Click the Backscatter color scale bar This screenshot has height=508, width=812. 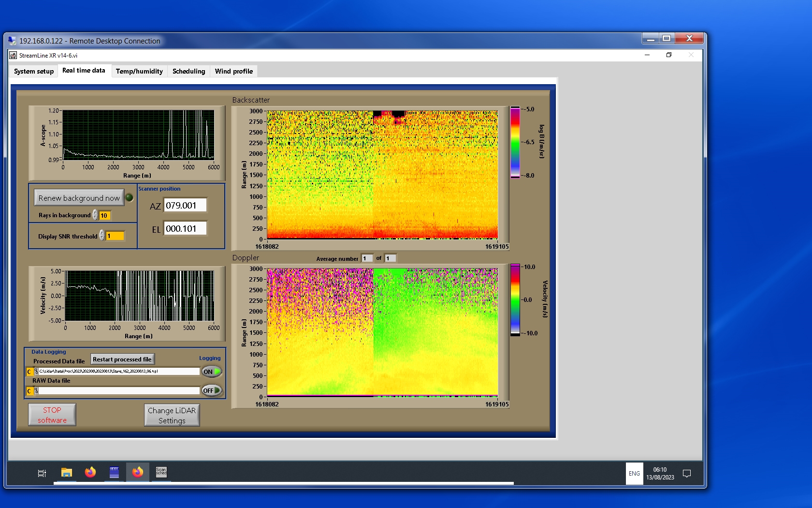515,142
